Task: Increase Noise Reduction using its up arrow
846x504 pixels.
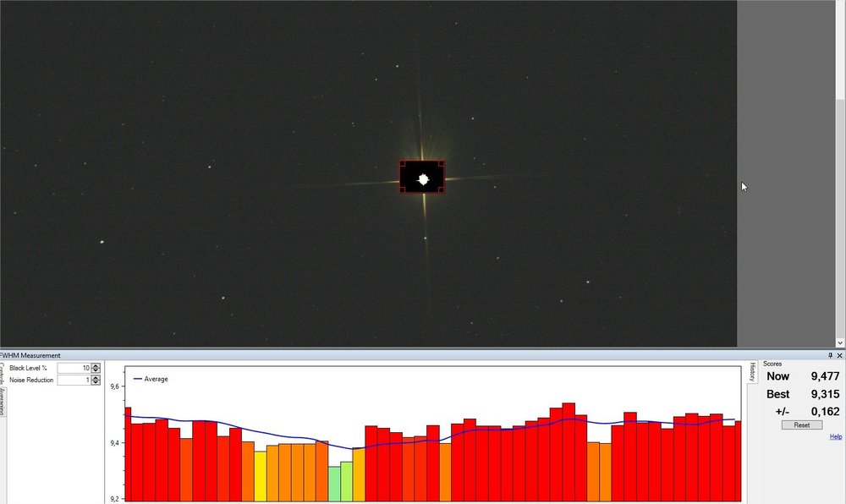Action: 95,377
